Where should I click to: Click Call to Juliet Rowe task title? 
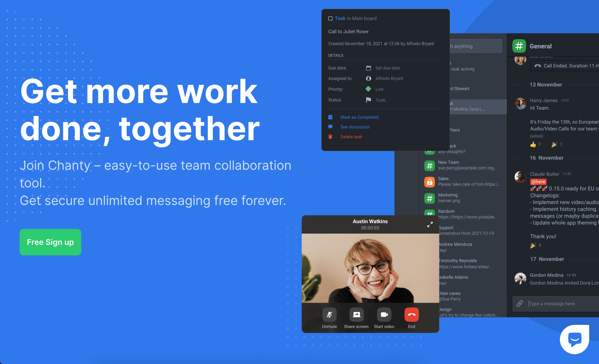(x=348, y=32)
